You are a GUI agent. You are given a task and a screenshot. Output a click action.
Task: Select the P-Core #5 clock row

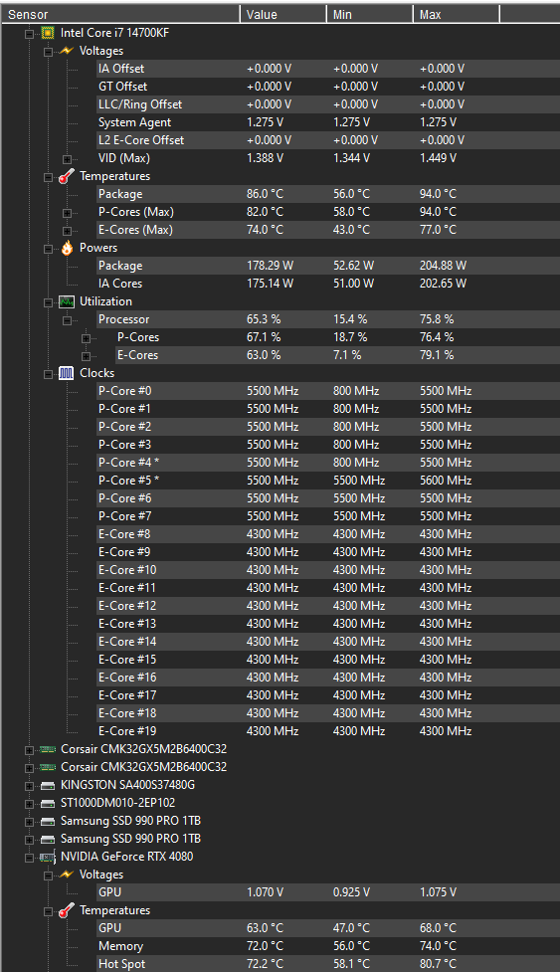327,481
